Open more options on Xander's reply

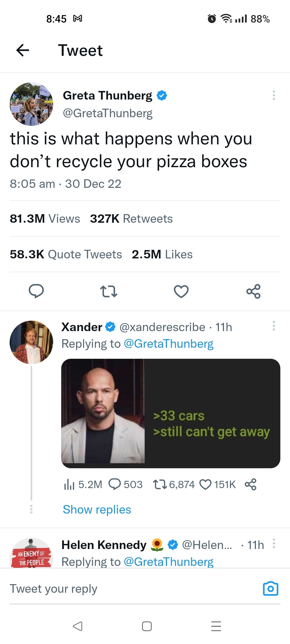[x=274, y=326]
